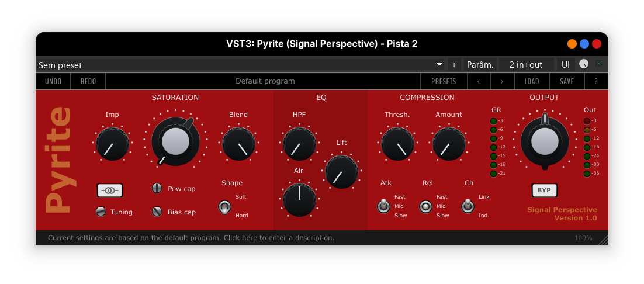Screen dimensions: 644x284
Task: Open the 2 in+out routing selector
Action: [525, 65]
